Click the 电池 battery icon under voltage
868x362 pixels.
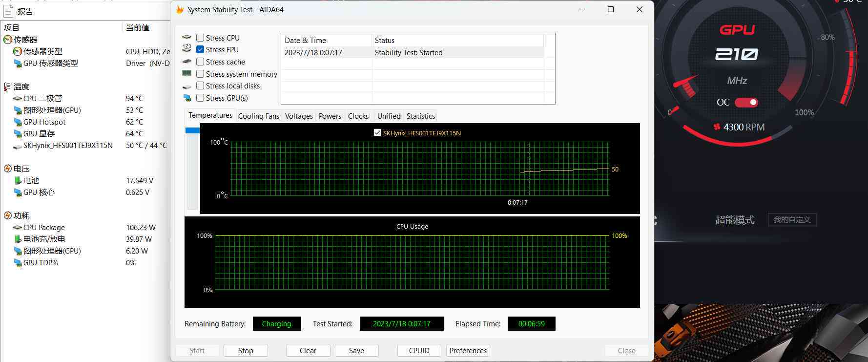18,180
